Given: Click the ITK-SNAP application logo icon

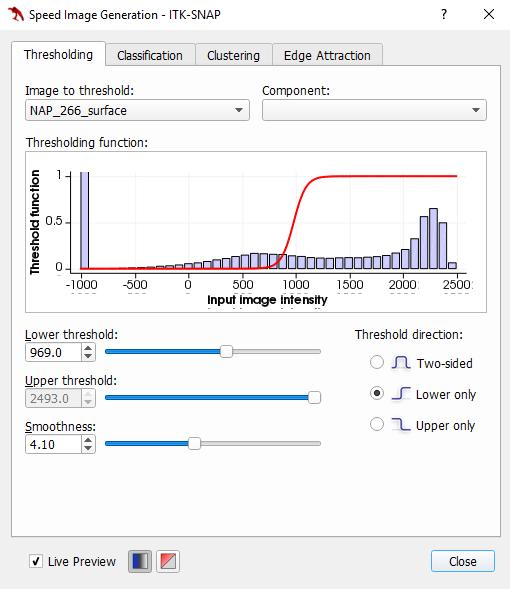Looking at the screenshot, I should coord(16,14).
